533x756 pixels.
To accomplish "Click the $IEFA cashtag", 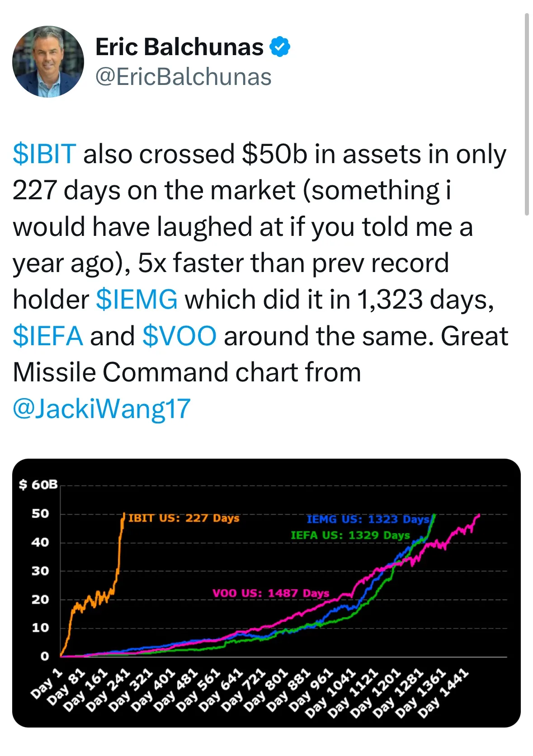I will 47,335.
